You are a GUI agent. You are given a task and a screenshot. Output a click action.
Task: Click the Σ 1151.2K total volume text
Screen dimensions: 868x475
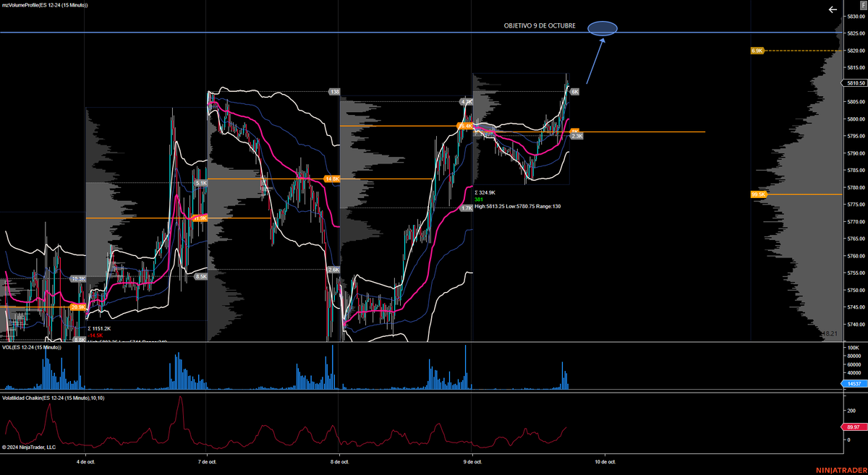[x=101, y=328]
